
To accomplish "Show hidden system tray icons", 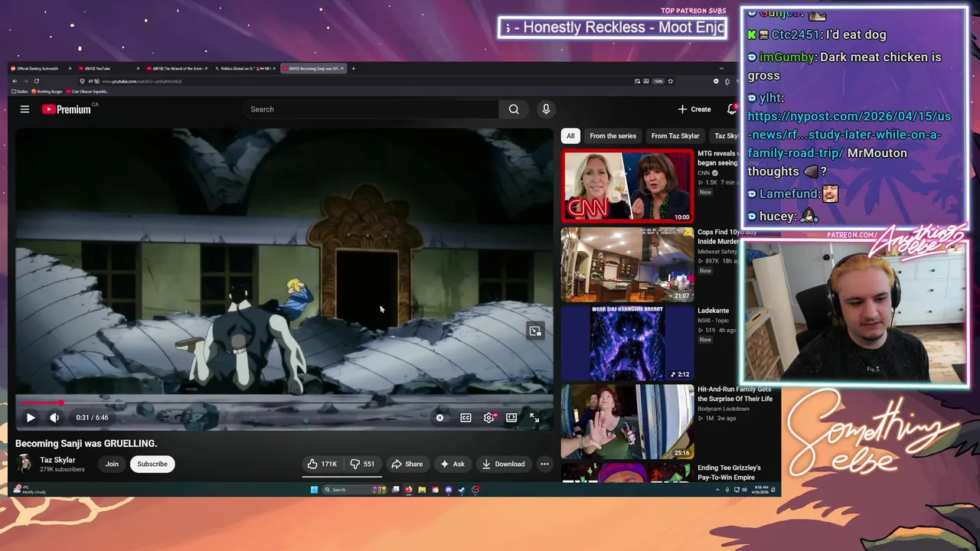I will [719, 490].
